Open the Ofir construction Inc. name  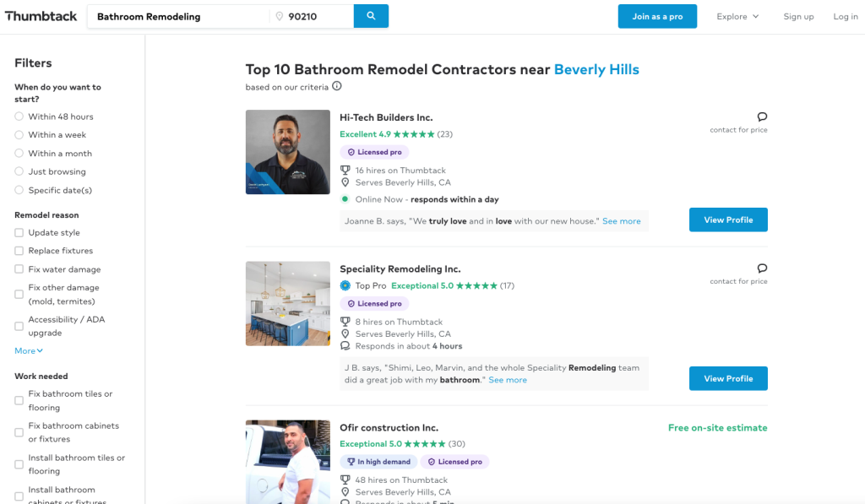point(389,428)
